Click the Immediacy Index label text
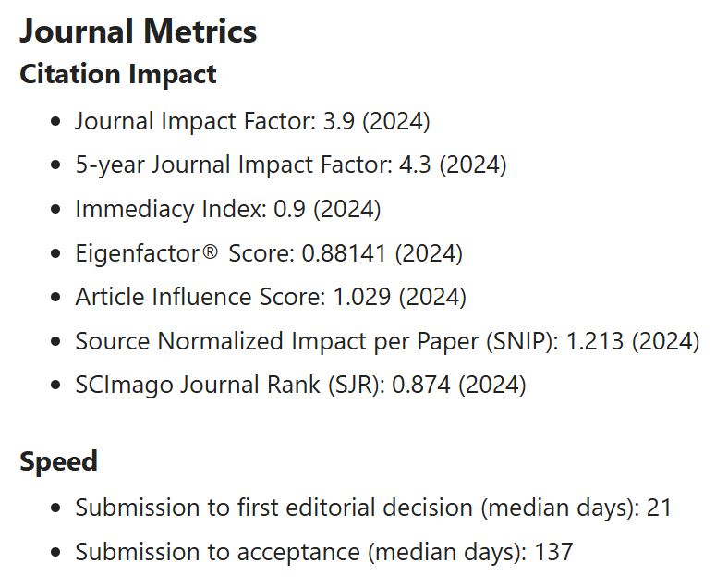The height and width of the screenshot is (588, 728). pyautogui.click(x=170, y=209)
